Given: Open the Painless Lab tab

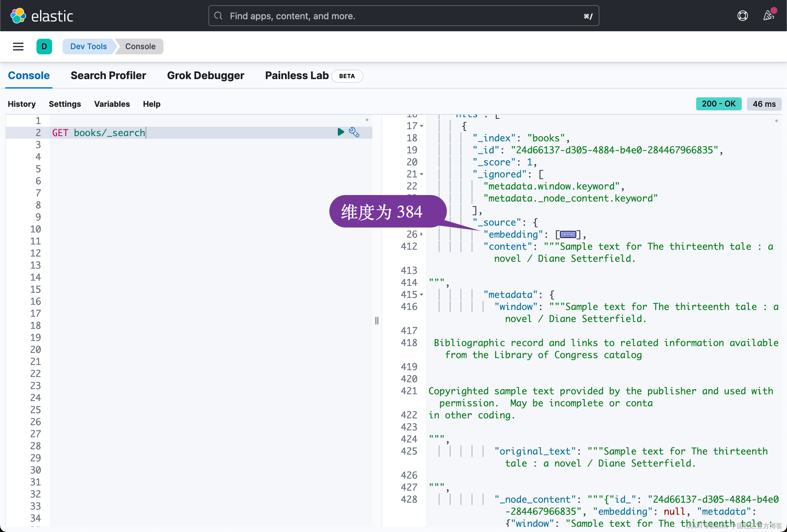Looking at the screenshot, I should pyautogui.click(x=297, y=76).
